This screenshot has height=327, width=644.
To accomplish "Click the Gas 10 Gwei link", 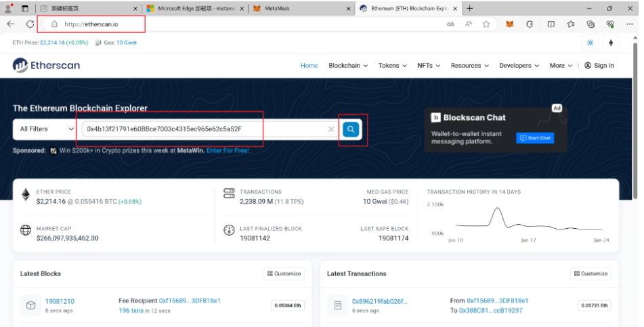I will [127, 43].
